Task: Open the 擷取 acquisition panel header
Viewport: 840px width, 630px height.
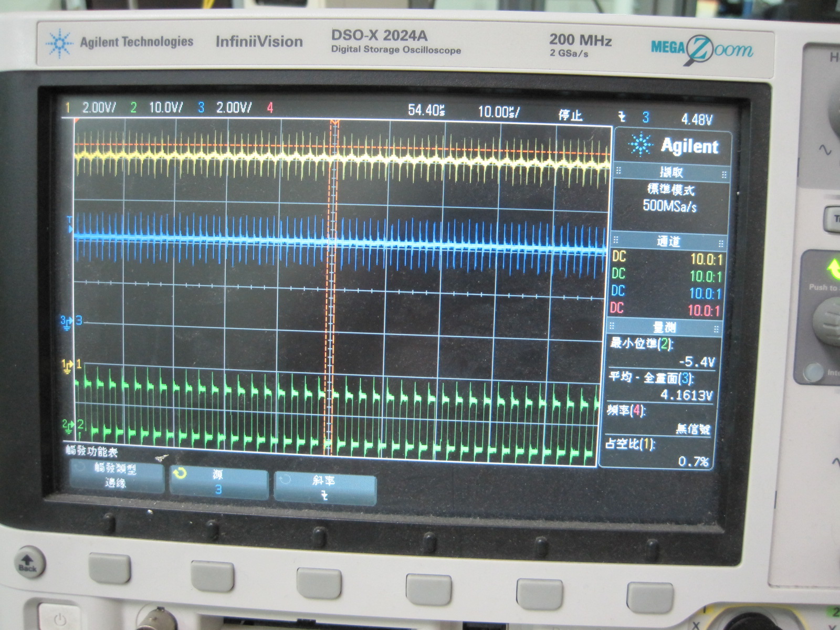Action: 671,172
